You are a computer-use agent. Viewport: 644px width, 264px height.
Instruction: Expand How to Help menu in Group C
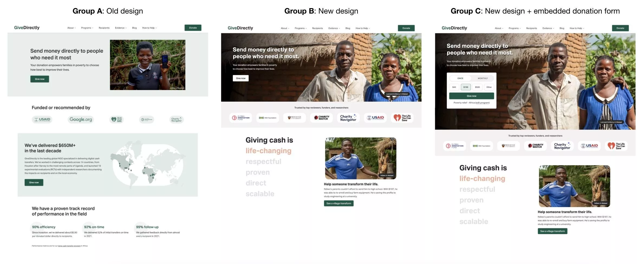click(x=577, y=28)
